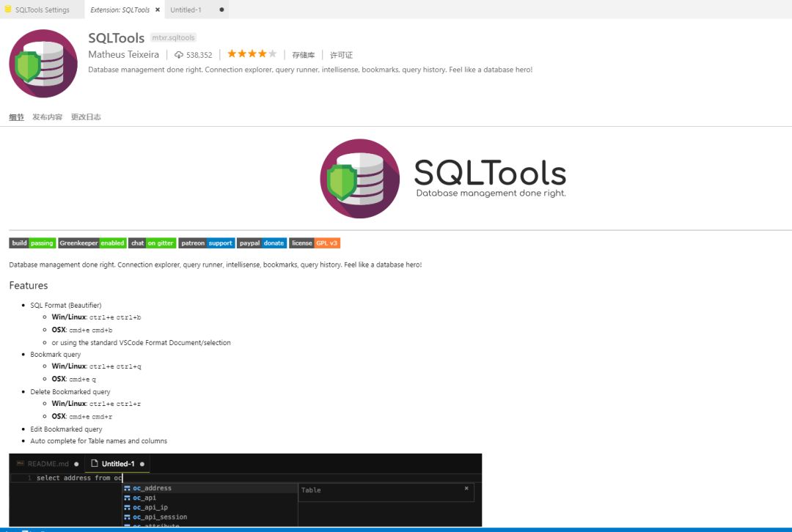
Task: Click the large SQLTools banner logo
Action: tap(443, 178)
